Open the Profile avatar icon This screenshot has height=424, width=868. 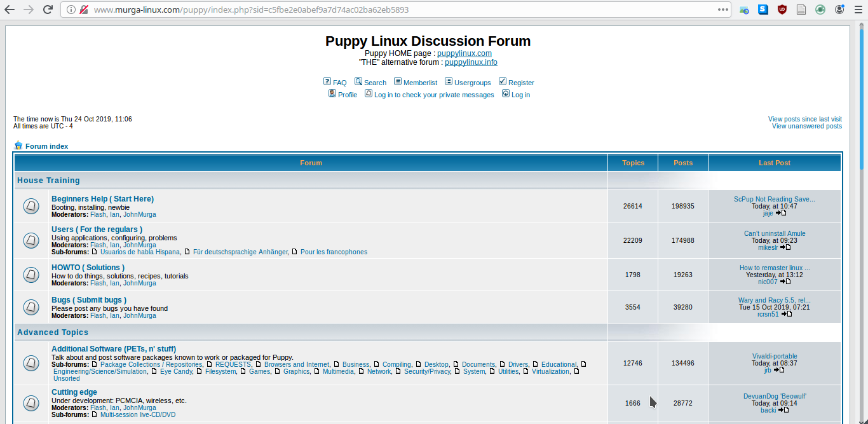point(332,93)
